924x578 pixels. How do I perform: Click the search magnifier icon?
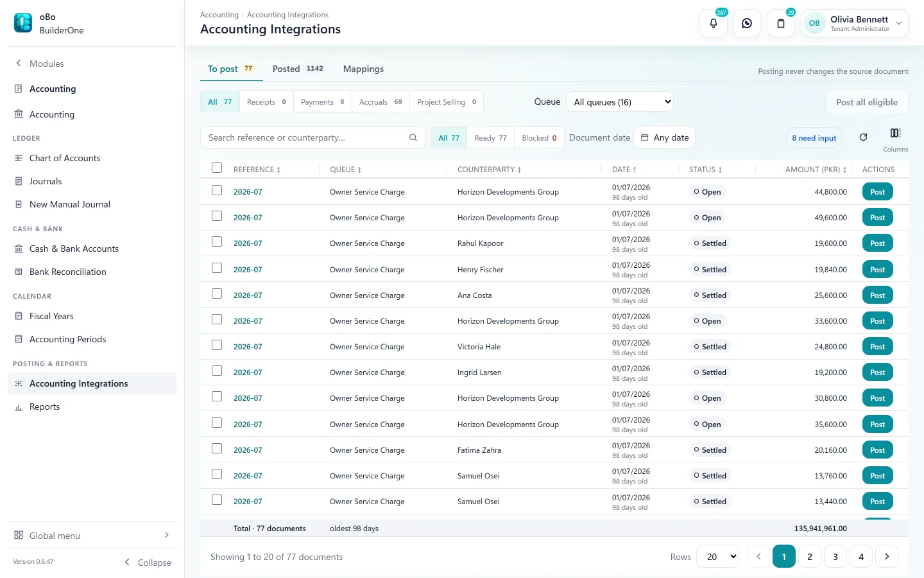coord(413,137)
